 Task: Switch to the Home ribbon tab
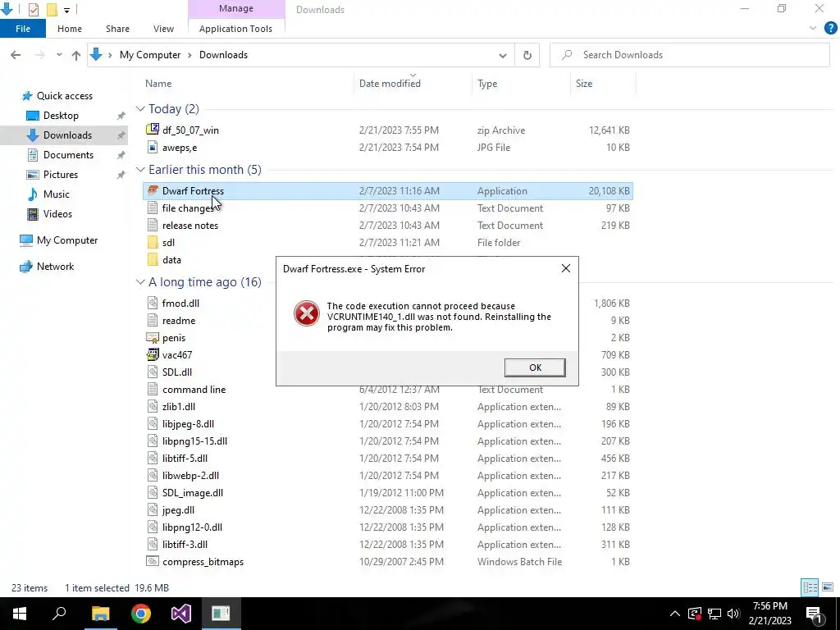pos(70,29)
